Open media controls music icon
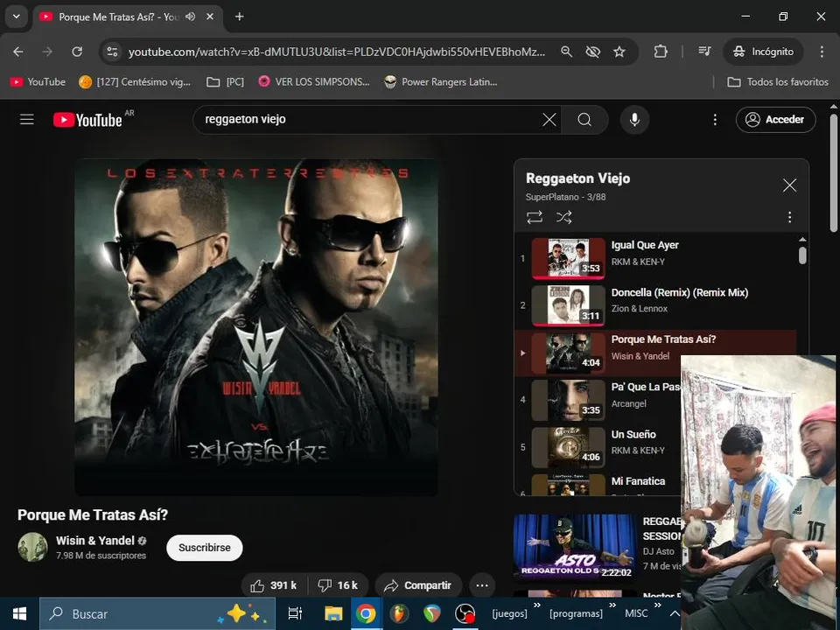 (704, 52)
